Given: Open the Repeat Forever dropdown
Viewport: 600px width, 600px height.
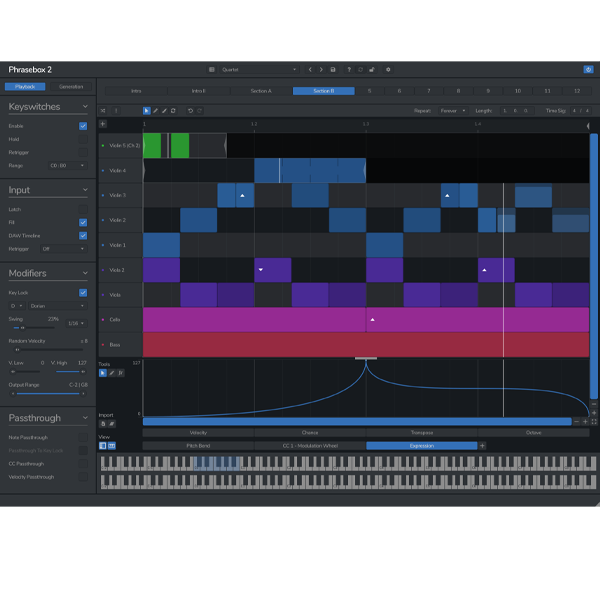Looking at the screenshot, I should (x=453, y=111).
